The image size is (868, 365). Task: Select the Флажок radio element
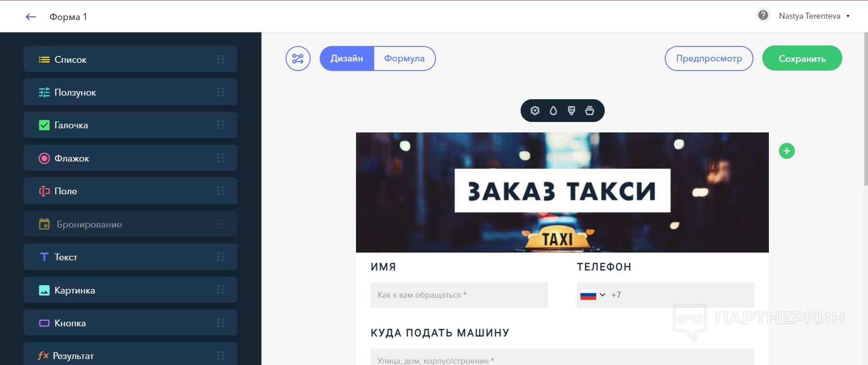click(130, 158)
